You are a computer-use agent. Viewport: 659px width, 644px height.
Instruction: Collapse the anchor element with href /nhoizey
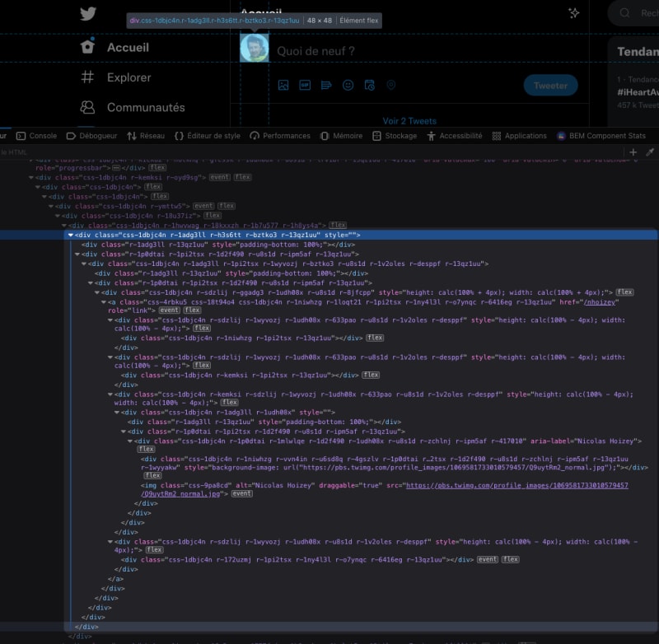[103, 302]
